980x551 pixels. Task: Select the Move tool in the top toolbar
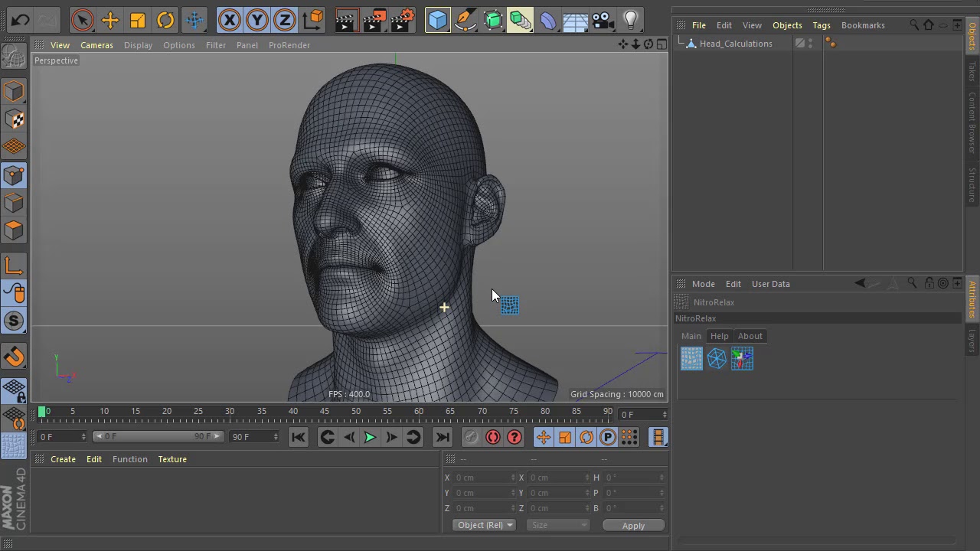pos(109,20)
